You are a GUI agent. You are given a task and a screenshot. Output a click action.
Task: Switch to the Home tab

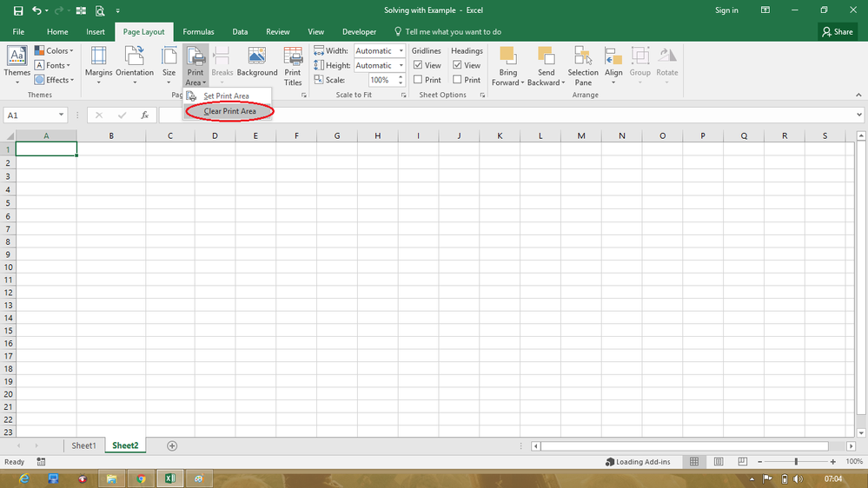[57, 31]
